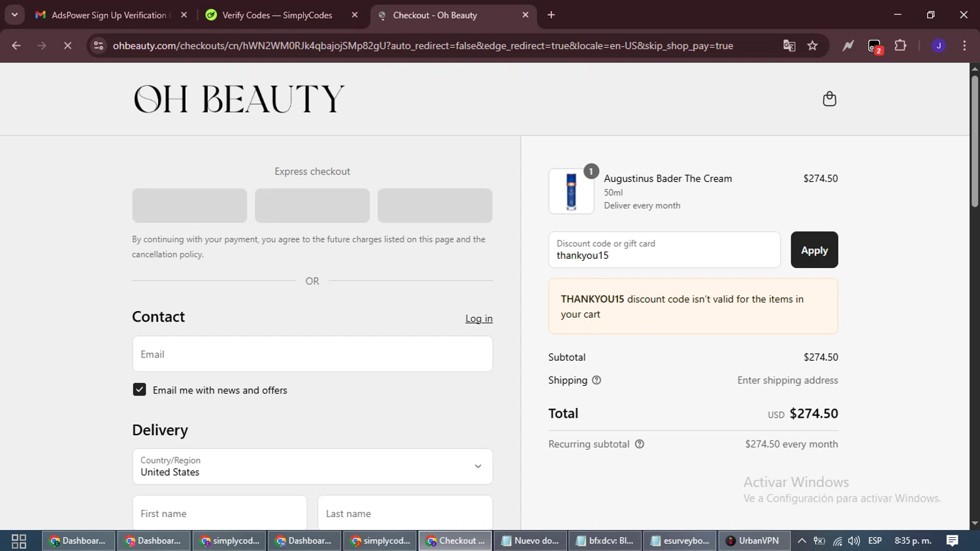Show hidden system tray icons
The height and width of the screenshot is (551, 980).
[802, 541]
